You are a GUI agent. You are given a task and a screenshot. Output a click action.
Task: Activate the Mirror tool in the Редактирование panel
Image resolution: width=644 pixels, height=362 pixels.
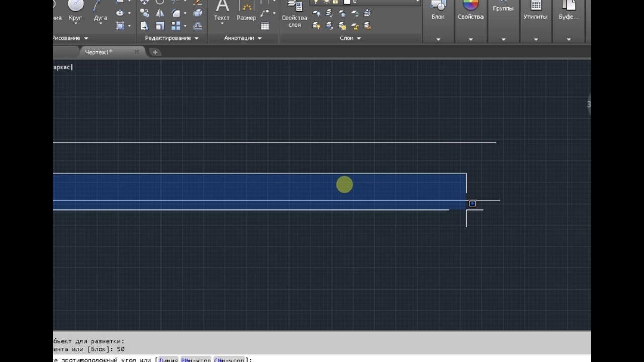(160, 13)
